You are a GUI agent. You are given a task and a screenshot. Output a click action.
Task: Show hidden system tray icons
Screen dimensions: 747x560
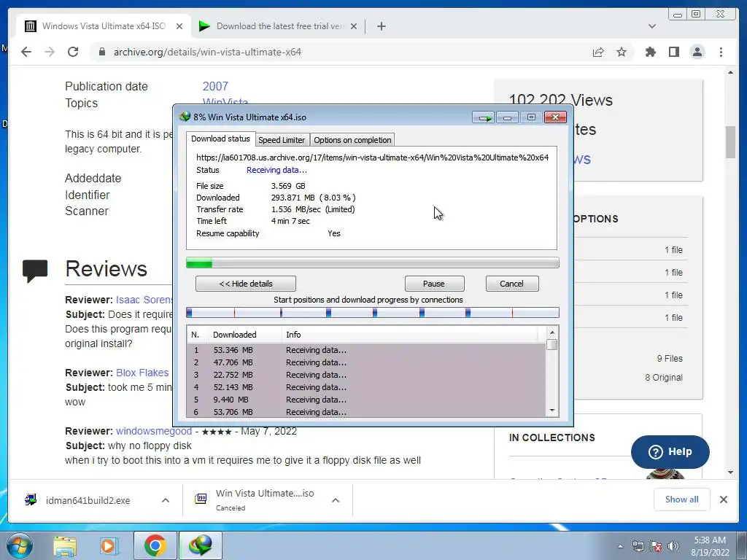pos(620,546)
